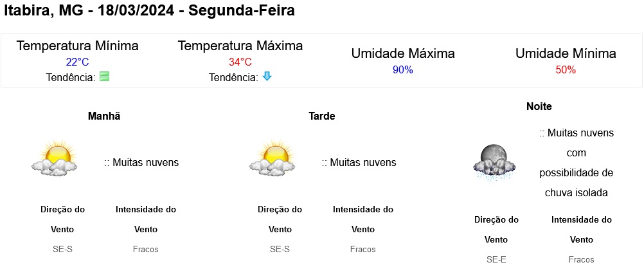The height and width of the screenshot is (267, 644).
Task: Click the 22°C minimum temperature value
Action: tap(77, 62)
